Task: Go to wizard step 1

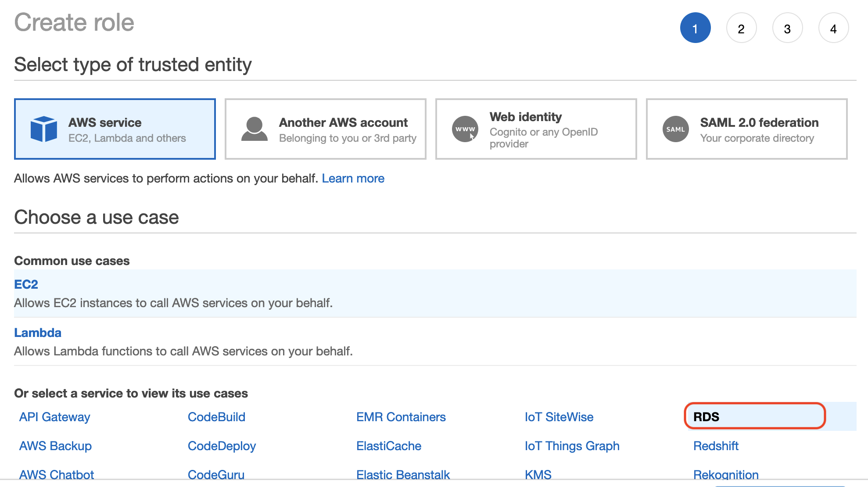Action: click(696, 28)
